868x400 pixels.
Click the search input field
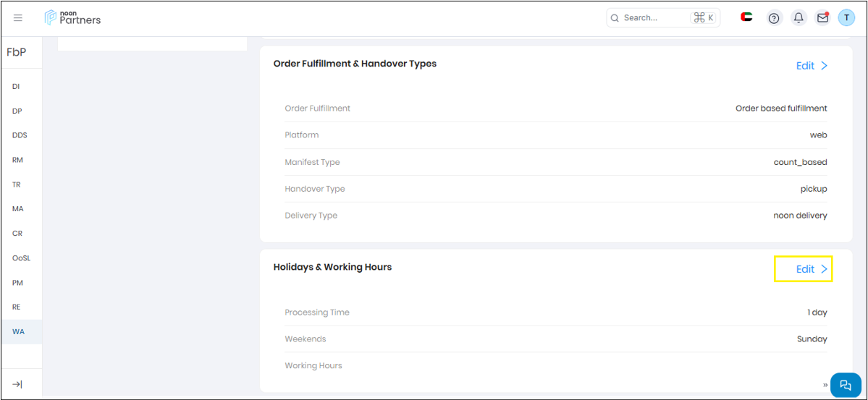click(x=648, y=18)
